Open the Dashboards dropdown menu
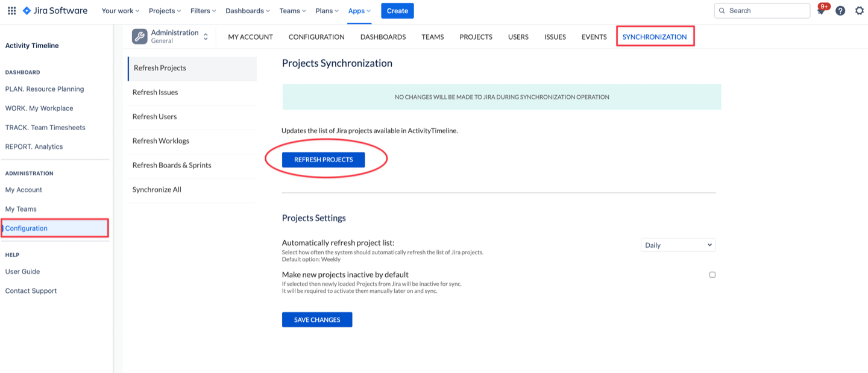Viewport: 868px width, 373px height. pos(247,11)
